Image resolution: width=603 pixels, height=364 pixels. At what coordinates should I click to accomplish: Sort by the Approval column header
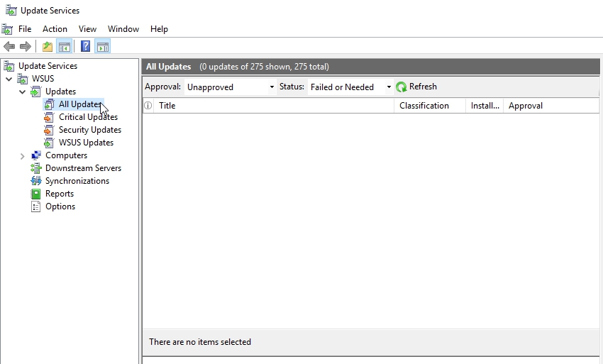click(551, 106)
